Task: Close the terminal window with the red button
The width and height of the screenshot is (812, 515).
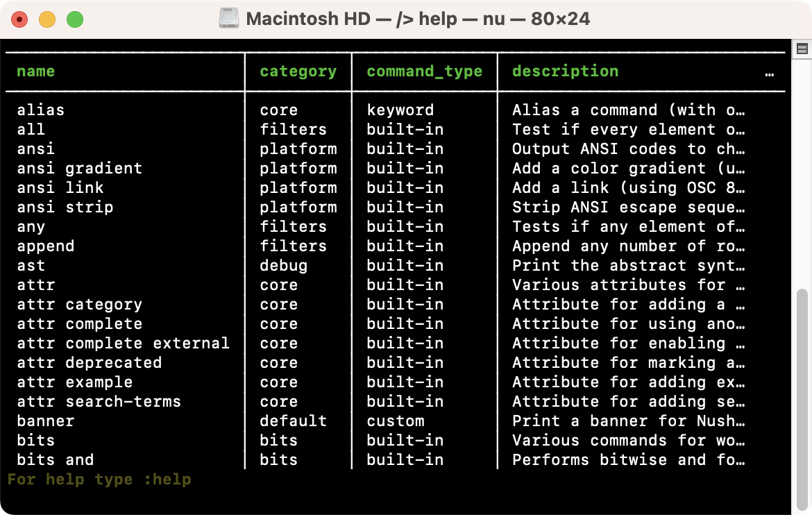Action: click(19, 19)
